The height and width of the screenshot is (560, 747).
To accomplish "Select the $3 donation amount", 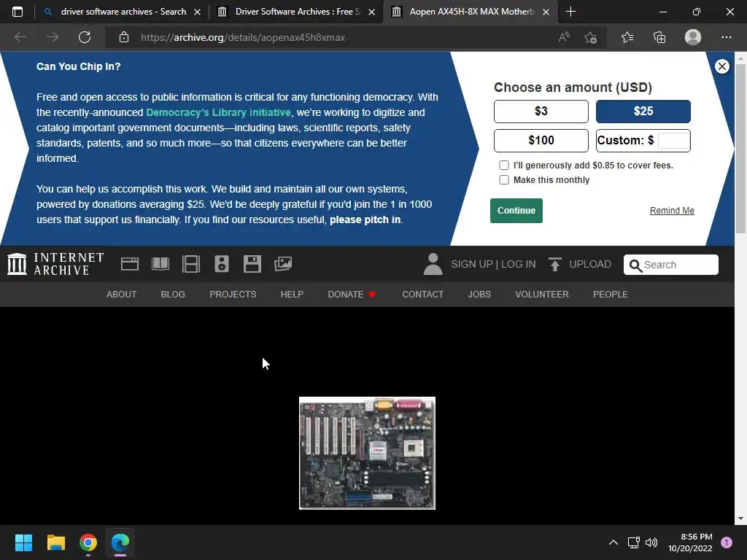I will pyautogui.click(x=541, y=112).
